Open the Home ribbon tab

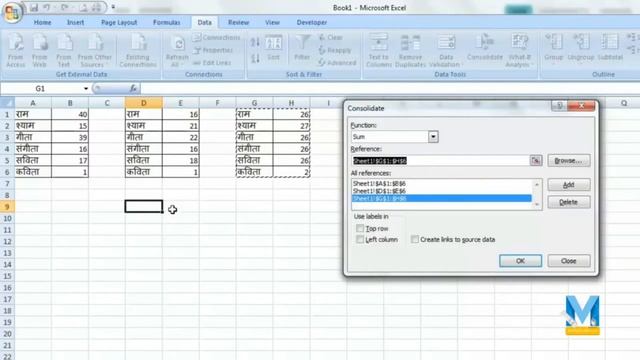42,22
